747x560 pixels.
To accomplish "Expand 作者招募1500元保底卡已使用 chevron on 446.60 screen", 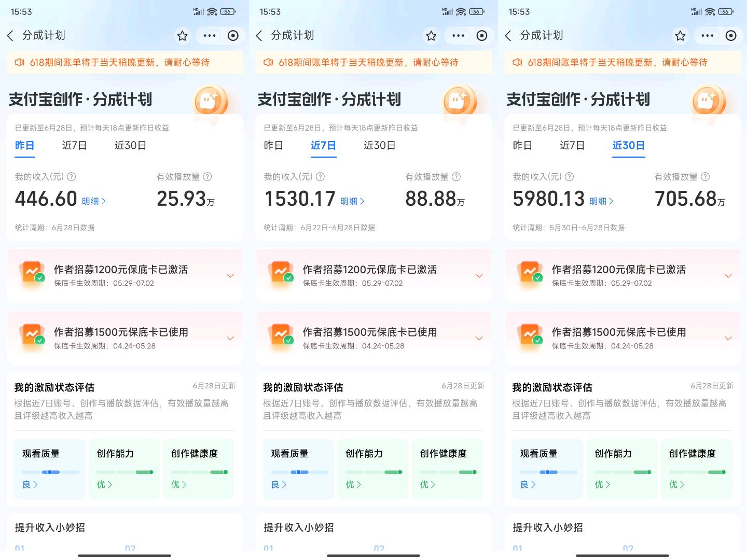I will tap(230, 339).
